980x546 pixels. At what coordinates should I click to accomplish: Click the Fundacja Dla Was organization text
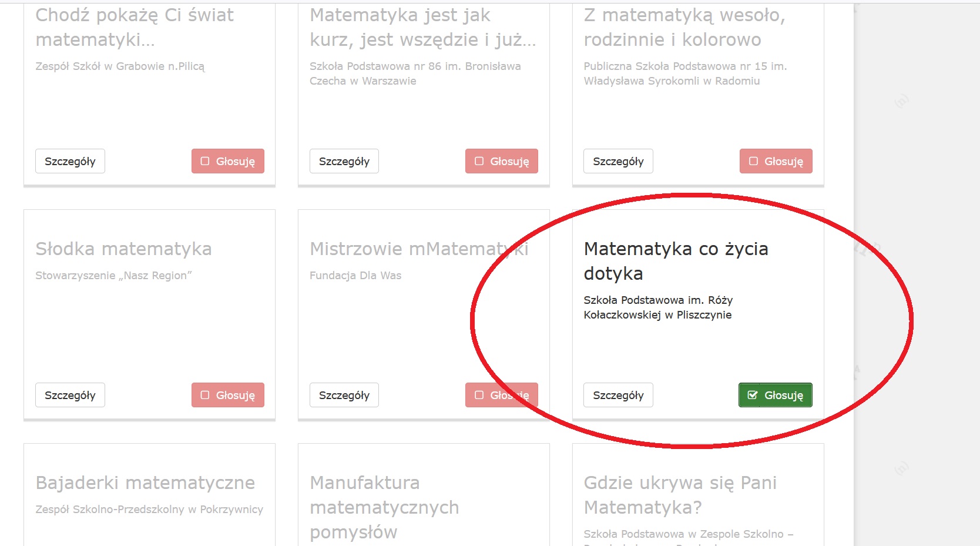[355, 275]
